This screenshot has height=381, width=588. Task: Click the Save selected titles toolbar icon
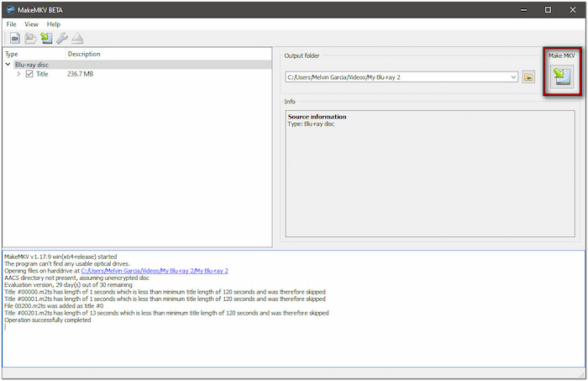[x=46, y=39]
